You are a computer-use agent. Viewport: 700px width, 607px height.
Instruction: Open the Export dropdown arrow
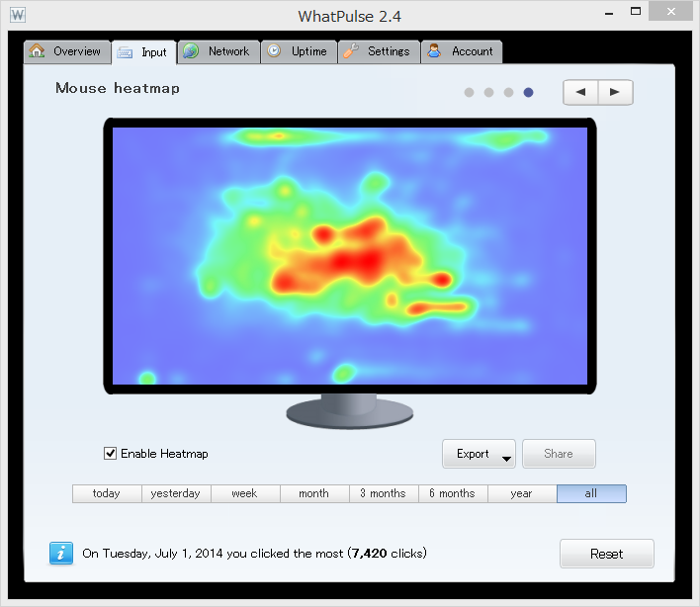[x=506, y=459]
